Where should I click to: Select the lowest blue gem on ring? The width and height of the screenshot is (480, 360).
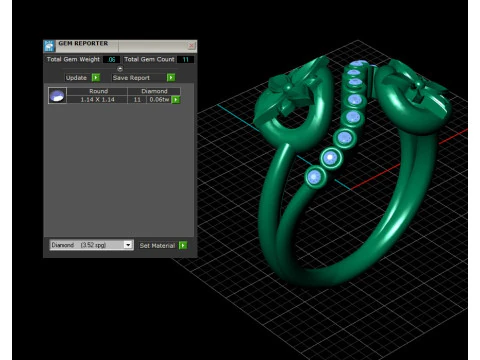pyautogui.click(x=314, y=177)
